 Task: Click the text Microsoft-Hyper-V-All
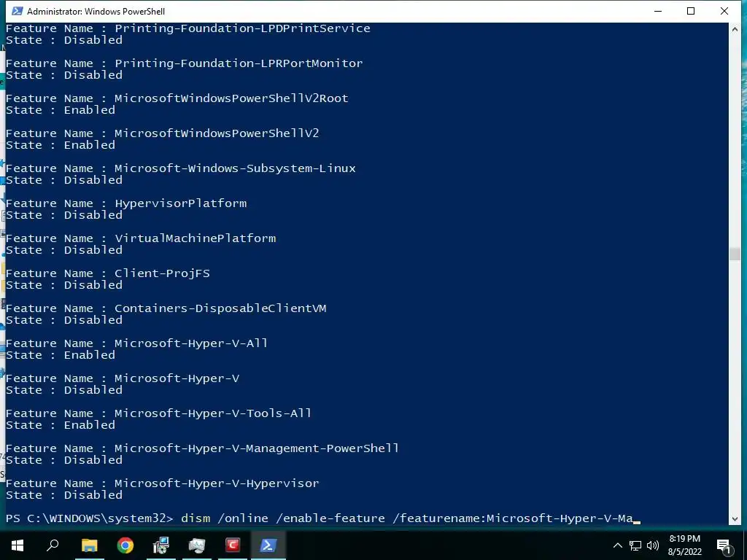pos(191,343)
